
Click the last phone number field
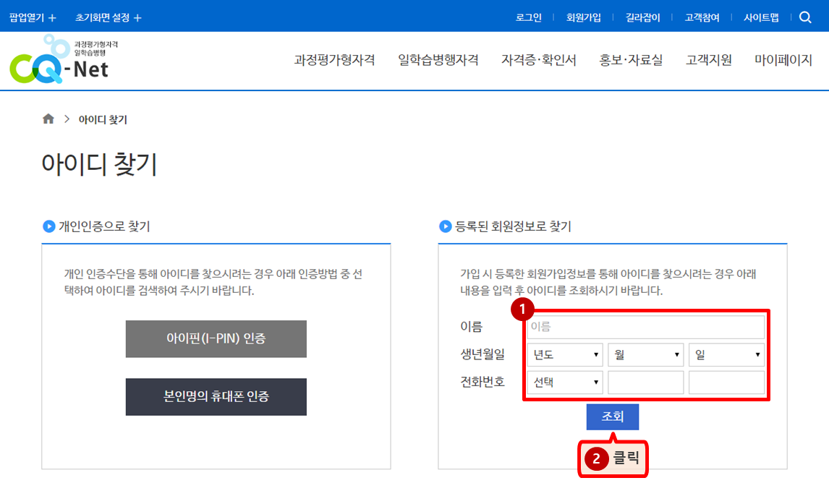pos(726,382)
